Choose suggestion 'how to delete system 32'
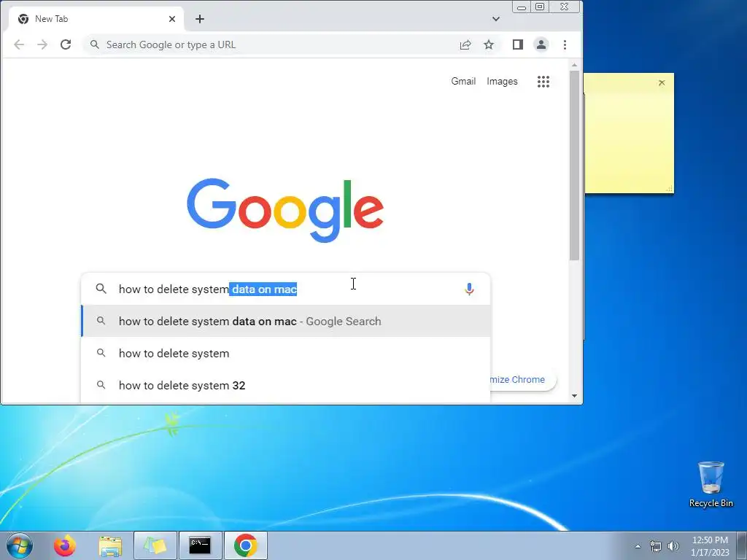The image size is (747, 560). pyautogui.click(x=286, y=385)
